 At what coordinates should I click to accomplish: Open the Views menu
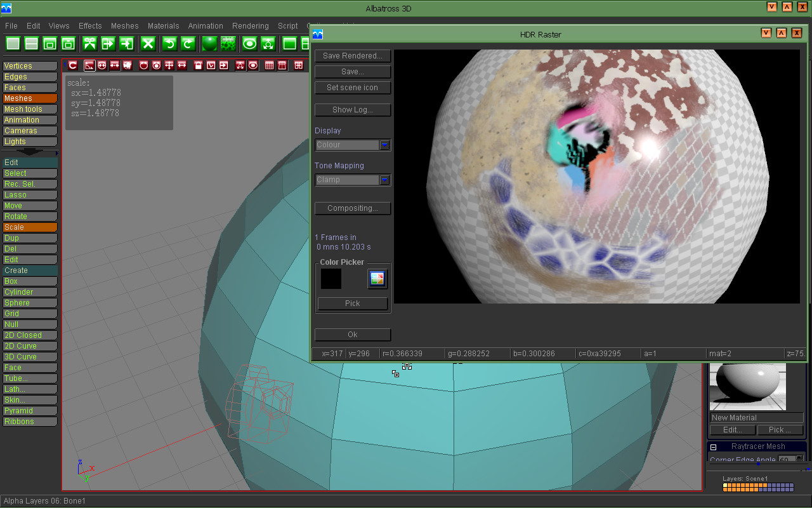tap(59, 26)
